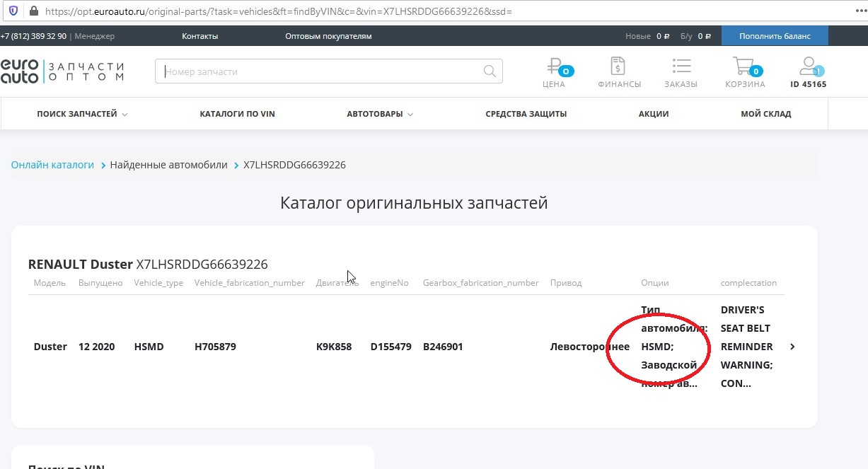Select Левостороннее drive cell
This screenshot has height=469, width=868.
(590, 347)
